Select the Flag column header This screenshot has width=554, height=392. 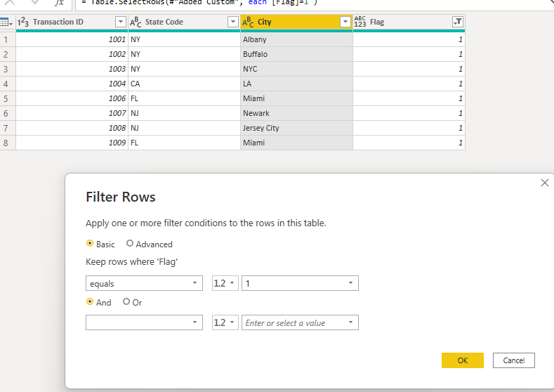tap(409, 22)
